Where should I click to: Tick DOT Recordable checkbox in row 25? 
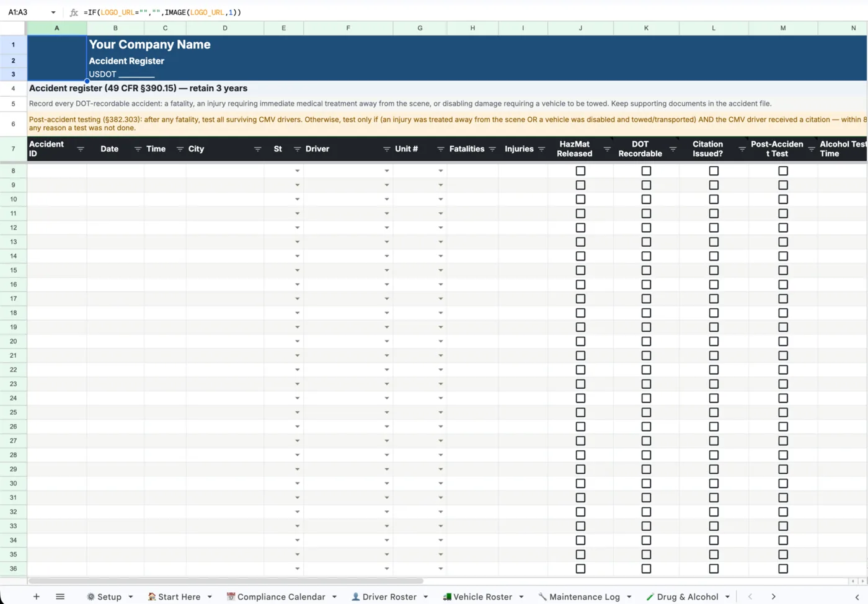[646, 412]
